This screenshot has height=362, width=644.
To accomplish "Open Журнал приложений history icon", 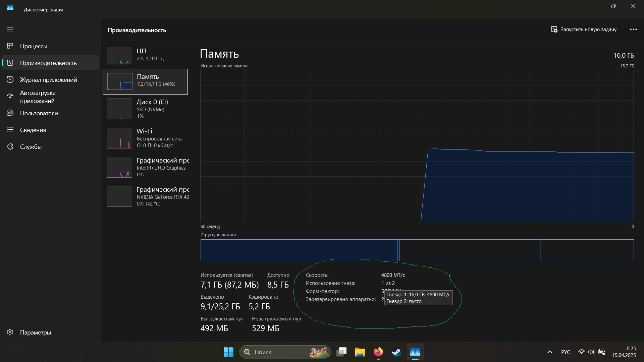I will coord(10,79).
